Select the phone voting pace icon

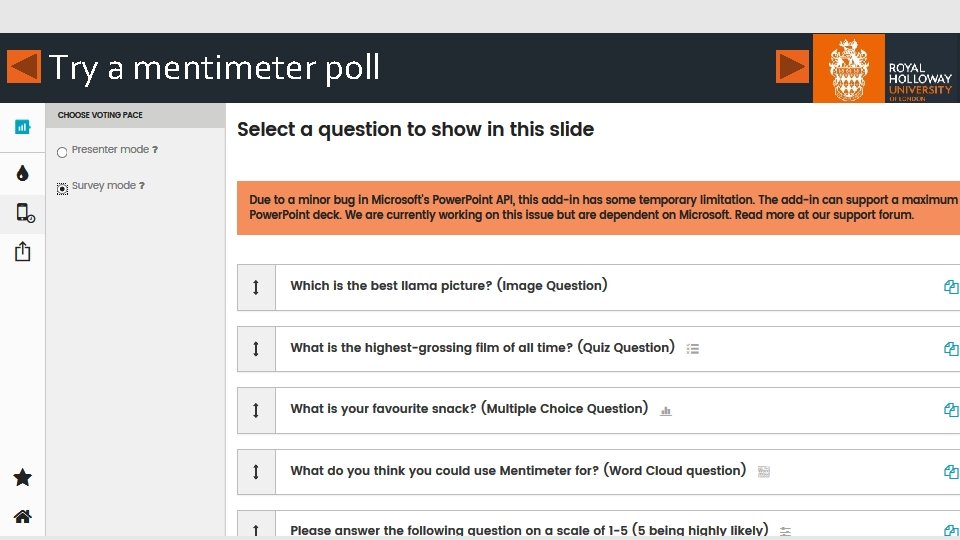pyautogui.click(x=24, y=212)
